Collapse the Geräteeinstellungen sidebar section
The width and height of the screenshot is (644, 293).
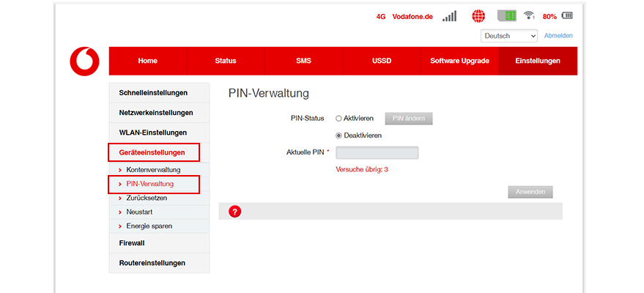(154, 152)
